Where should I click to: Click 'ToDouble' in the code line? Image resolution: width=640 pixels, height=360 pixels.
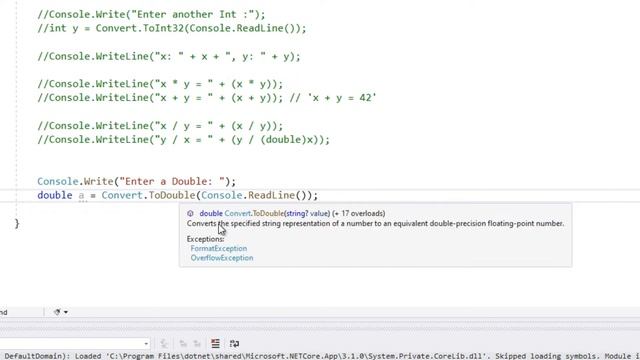pyautogui.click(x=172, y=195)
